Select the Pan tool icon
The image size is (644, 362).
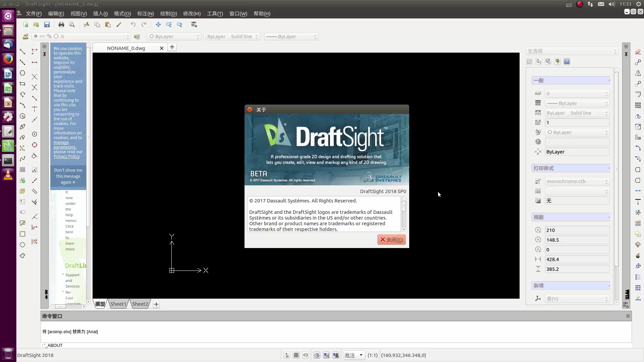point(158,24)
